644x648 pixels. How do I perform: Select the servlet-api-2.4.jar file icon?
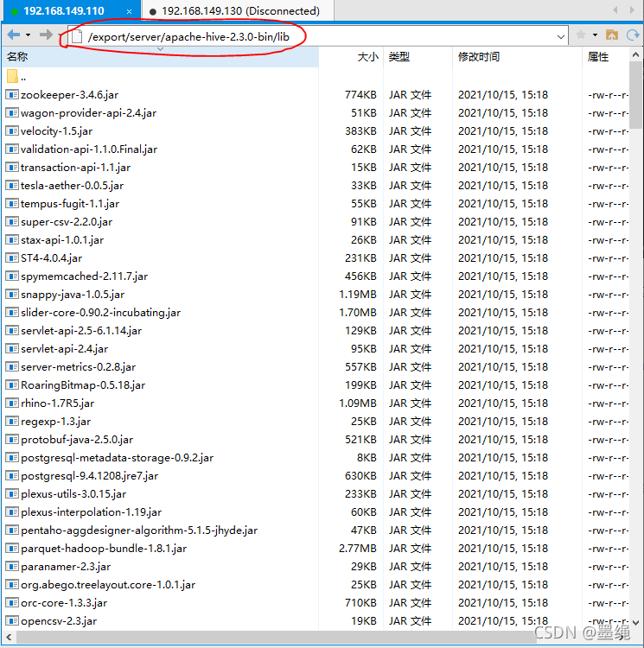12,349
